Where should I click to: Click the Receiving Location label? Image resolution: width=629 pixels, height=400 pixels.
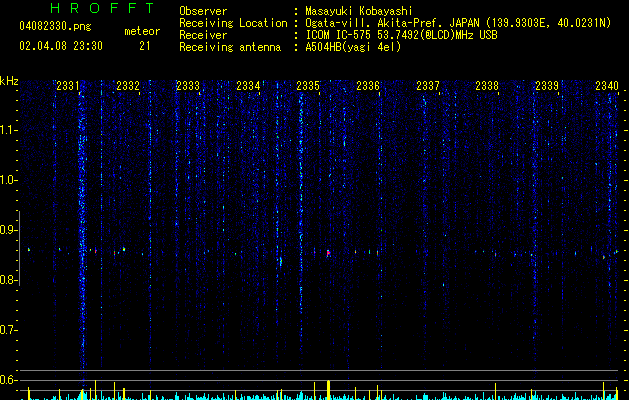[x=233, y=23]
